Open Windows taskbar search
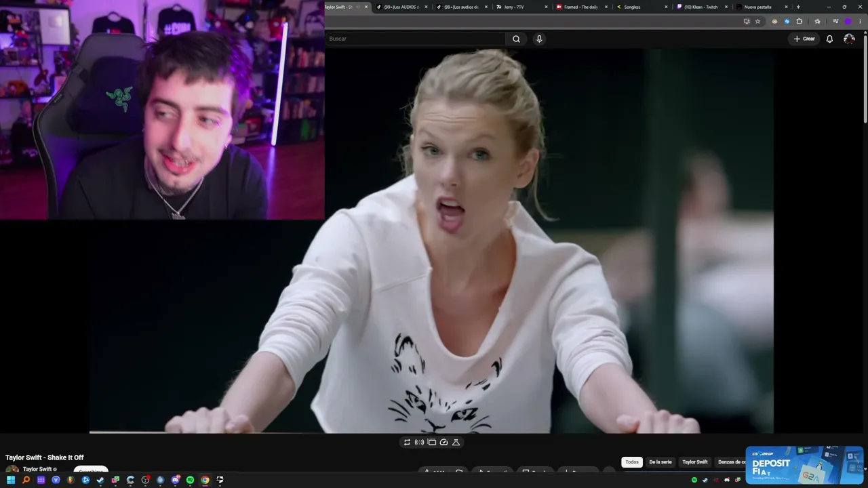 coord(26,480)
